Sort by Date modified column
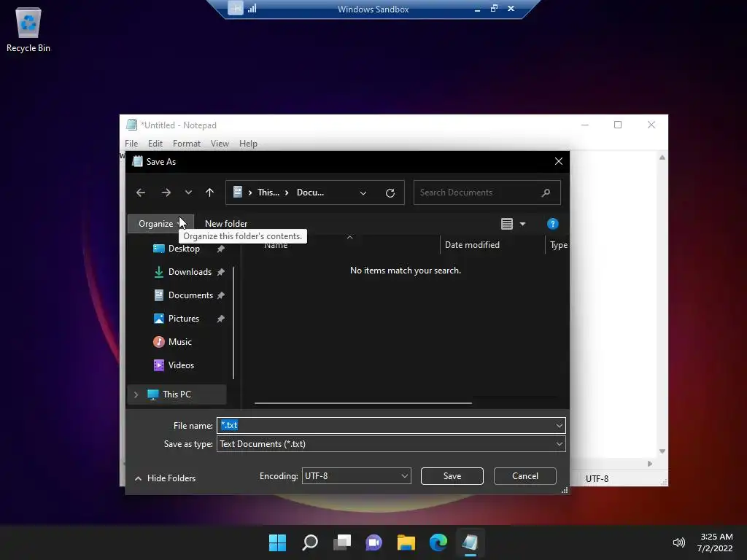This screenshot has height=560, width=747. (472, 245)
